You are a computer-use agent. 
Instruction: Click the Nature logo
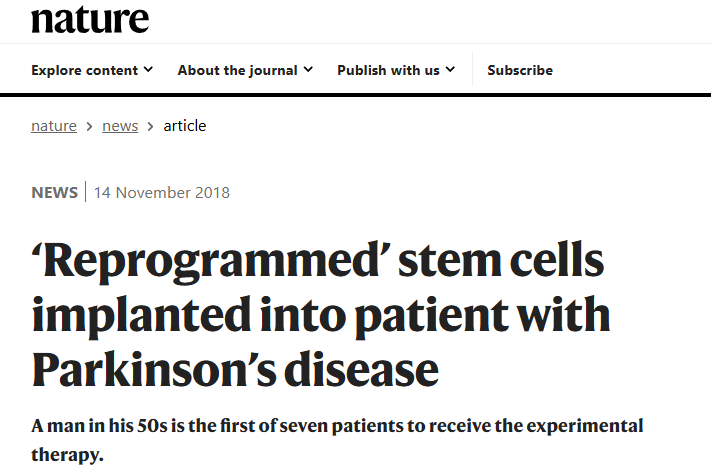90,18
